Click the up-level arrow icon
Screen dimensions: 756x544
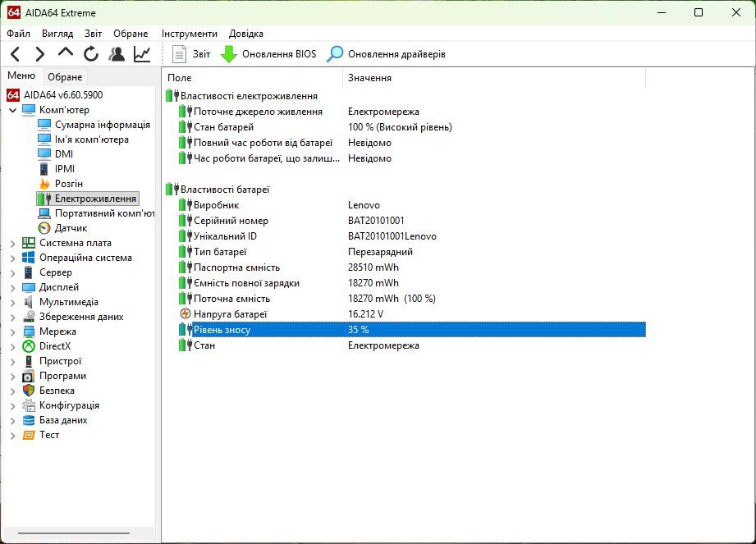point(66,53)
